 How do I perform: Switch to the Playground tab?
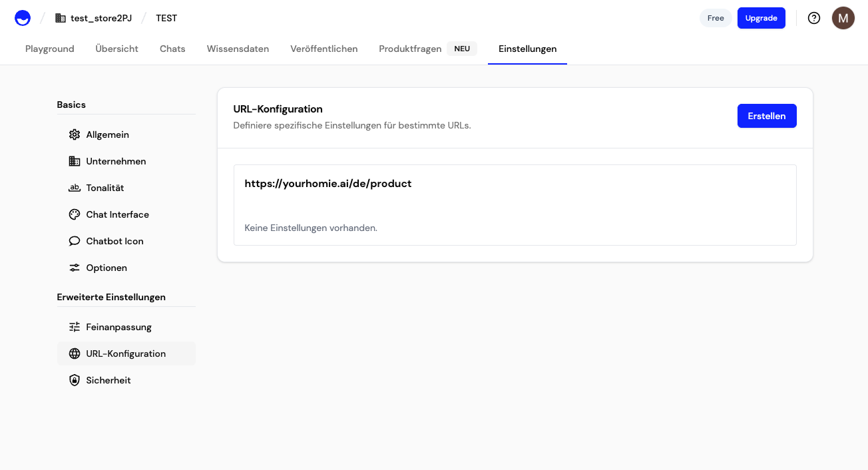(x=49, y=49)
